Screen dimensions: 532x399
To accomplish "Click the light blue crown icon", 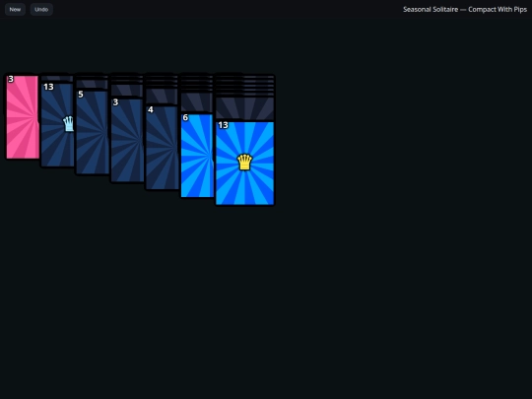I will click(x=69, y=124).
